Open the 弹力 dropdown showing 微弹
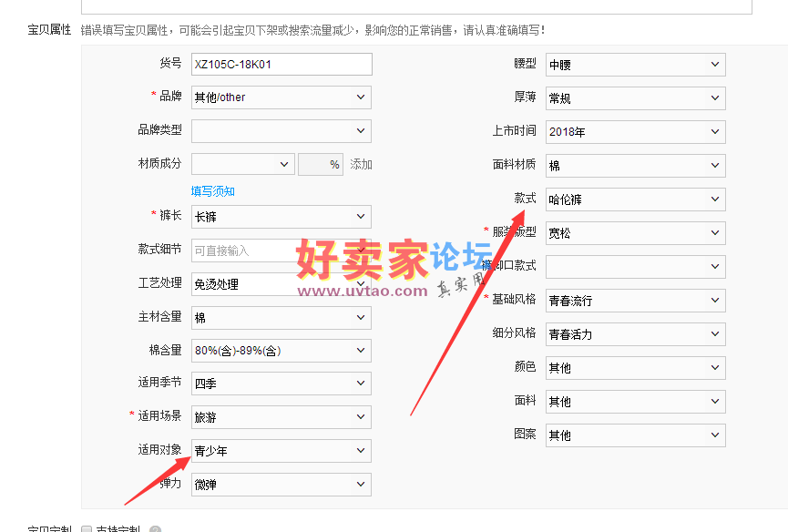The width and height of the screenshot is (788, 532). click(281, 485)
